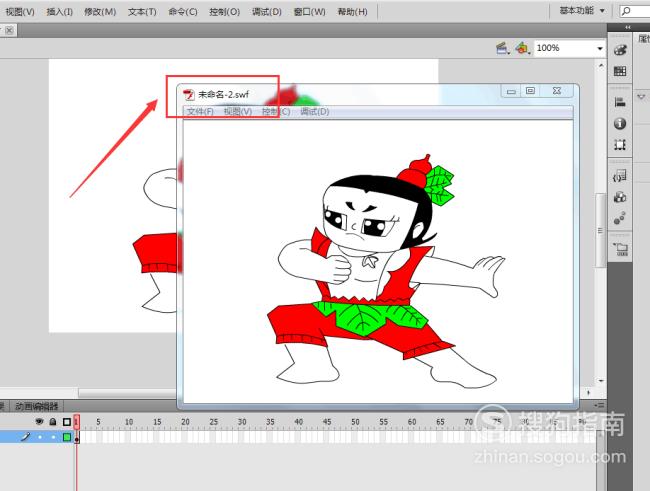Open the 窗口(W) menu
Image resolution: width=650 pixels, height=491 pixels.
(309, 12)
